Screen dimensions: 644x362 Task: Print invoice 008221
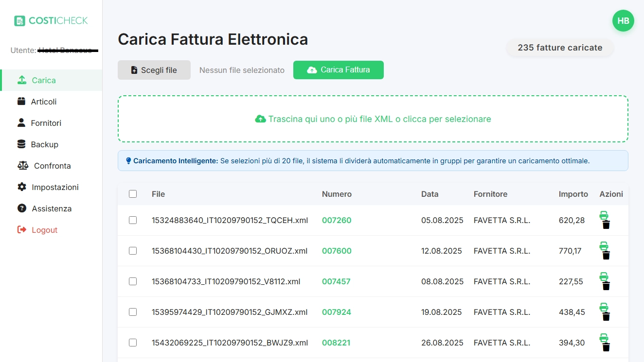pyautogui.click(x=604, y=338)
